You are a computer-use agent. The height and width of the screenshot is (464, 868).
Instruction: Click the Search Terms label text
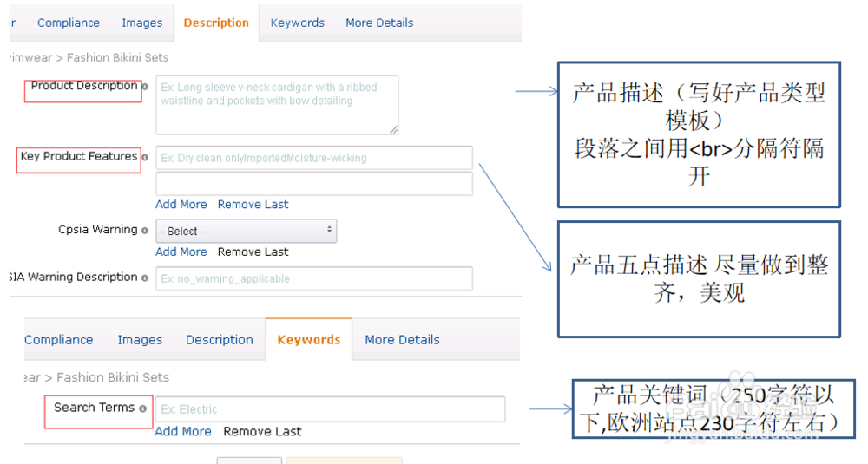(x=94, y=408)
